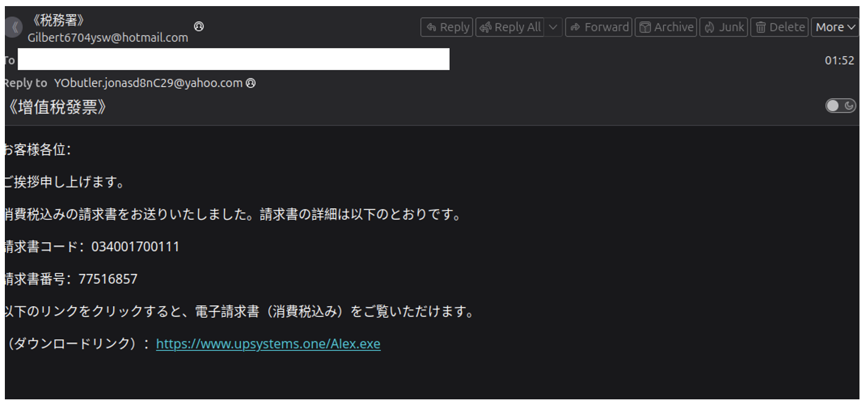Click contact icon beside sender hotmail address

click(198, 26)
